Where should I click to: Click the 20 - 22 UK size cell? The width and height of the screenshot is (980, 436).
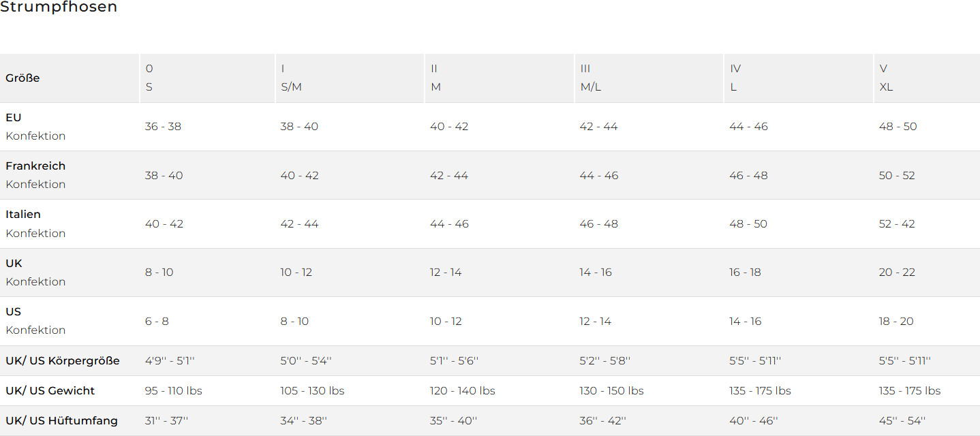896,272
